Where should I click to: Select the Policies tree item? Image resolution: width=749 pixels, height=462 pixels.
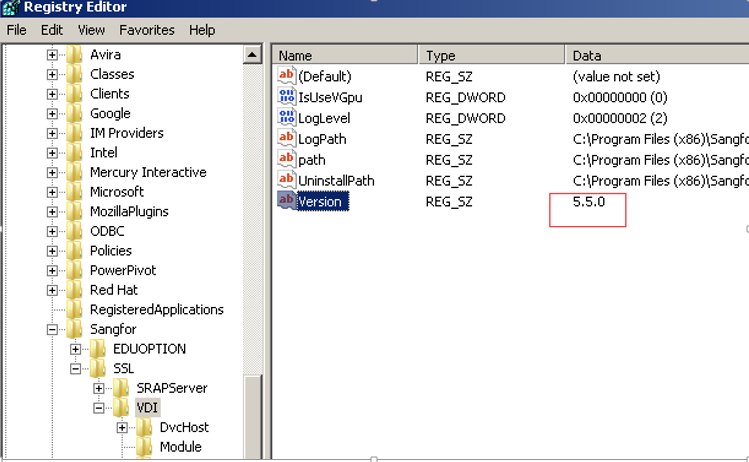point(111,250)
